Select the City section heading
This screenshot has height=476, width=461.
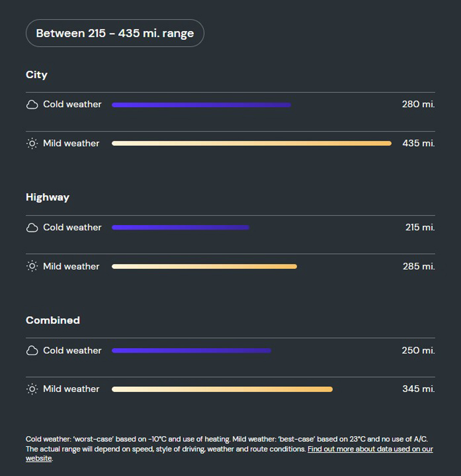(x=37, y=75)
